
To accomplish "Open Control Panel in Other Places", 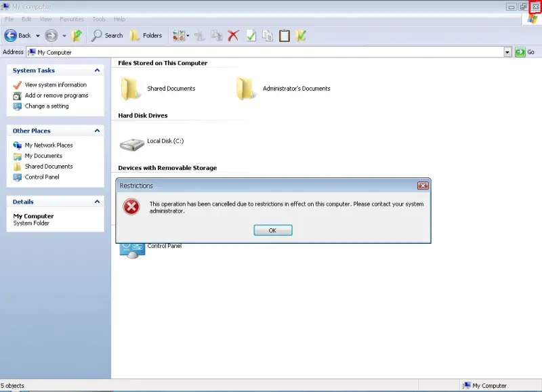I will pos(42,177).
